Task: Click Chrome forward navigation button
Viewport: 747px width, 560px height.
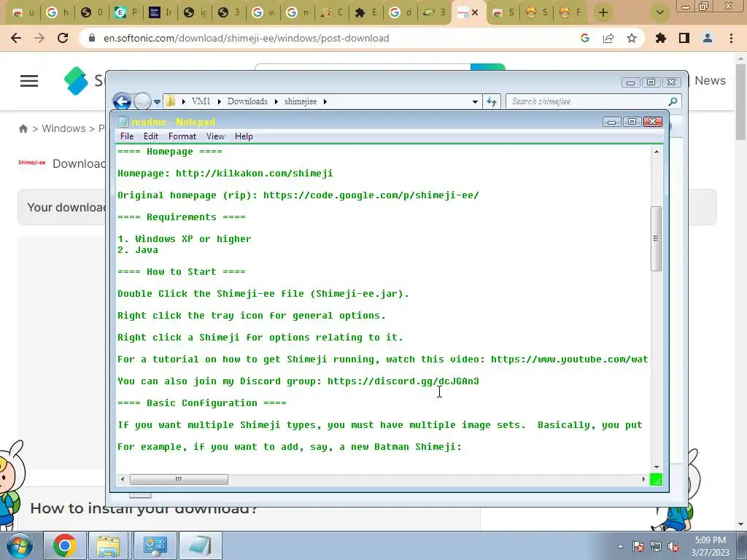Action: (x=39, y=38)
